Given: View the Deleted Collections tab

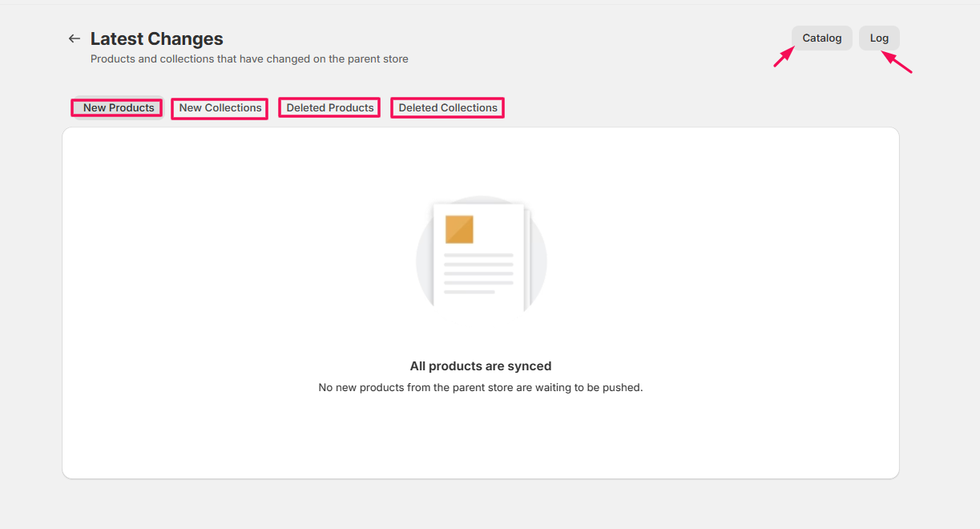Looking at the screenshot, I should click(446, 107).
